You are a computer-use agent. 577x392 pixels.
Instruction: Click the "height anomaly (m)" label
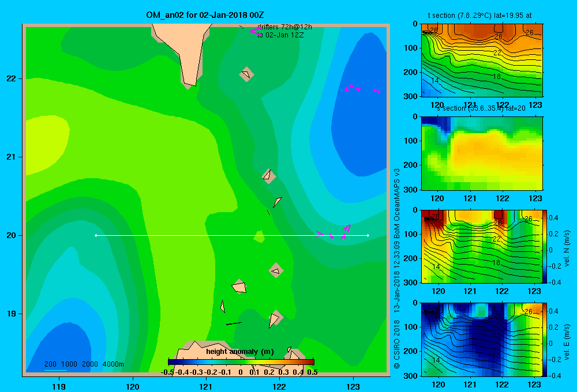[x=240, y=352]
